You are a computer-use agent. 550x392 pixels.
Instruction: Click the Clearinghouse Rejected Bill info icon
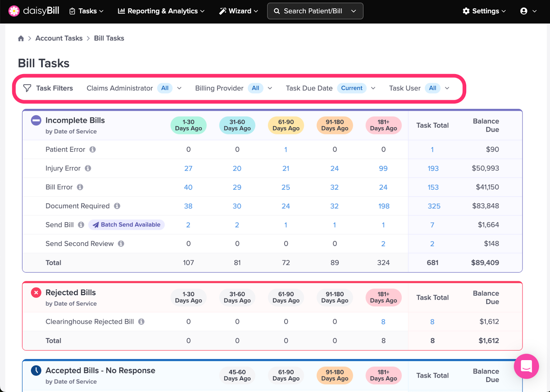click(x=141, y=322)
